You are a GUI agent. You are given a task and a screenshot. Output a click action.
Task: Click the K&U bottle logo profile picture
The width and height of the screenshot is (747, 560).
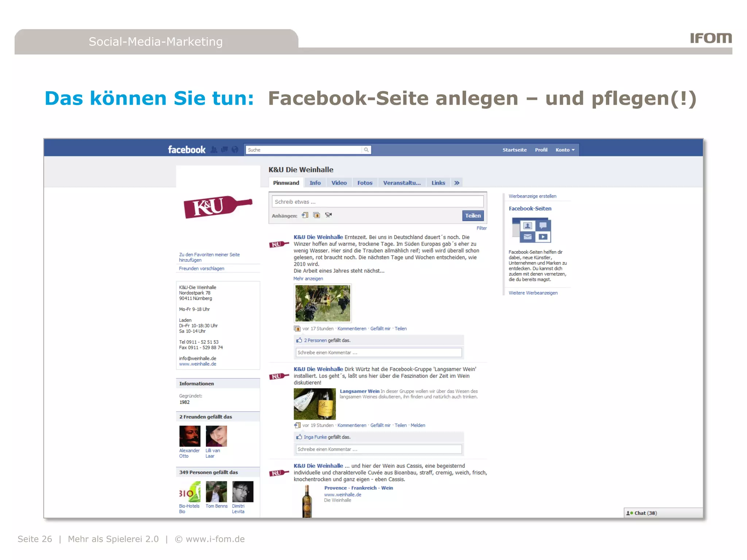(218, 207)
